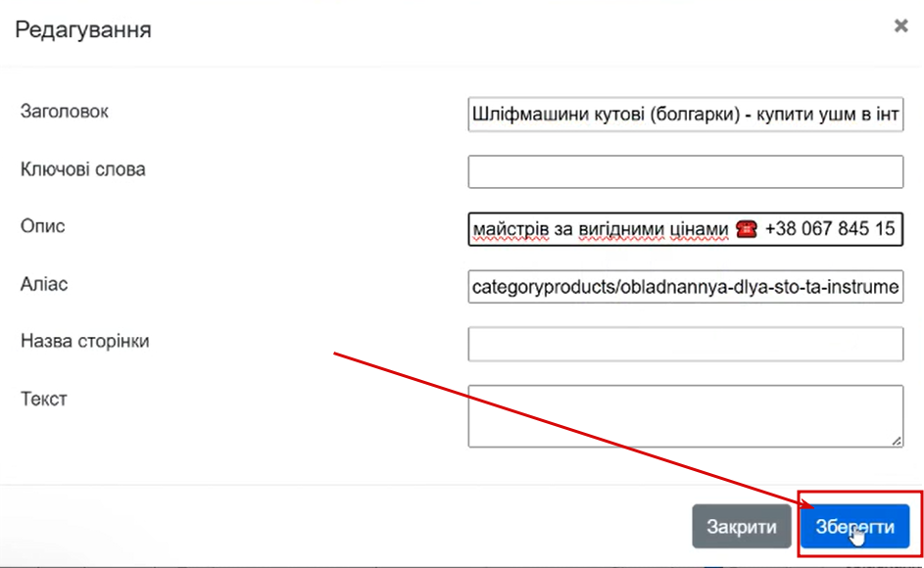Click the Опис label text
Screen dimensions: 924x568
[42, 226]
